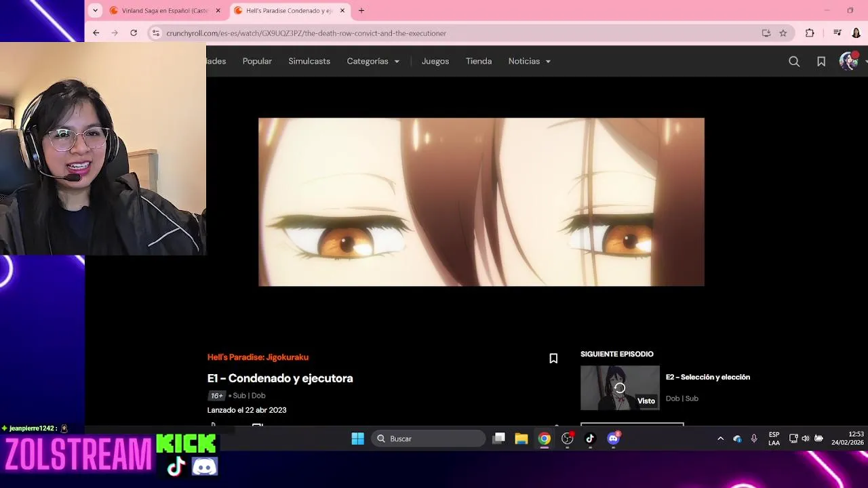Click Chrome back arrow button
Image resolution: width=868 pixels, height=488 pixels.
tap(96, 33)
